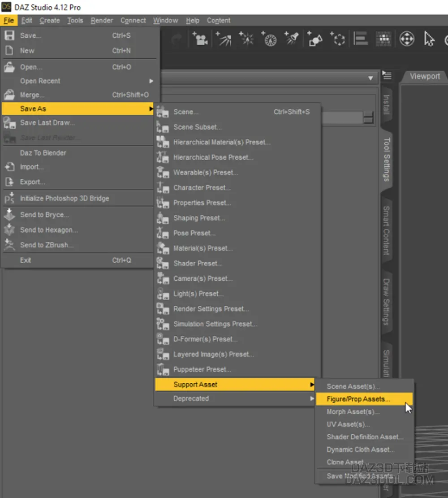The height and width of the screenshot is (498, 448).
Task: Click the Light(s) Preset icon
Action: tap(163, 294)
